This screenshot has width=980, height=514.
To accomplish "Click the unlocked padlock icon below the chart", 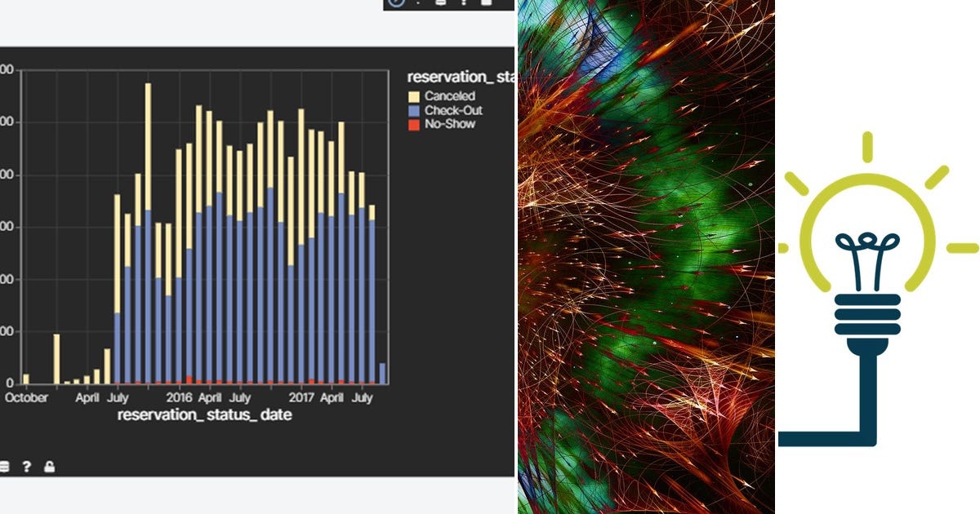I will coord(50,467).
